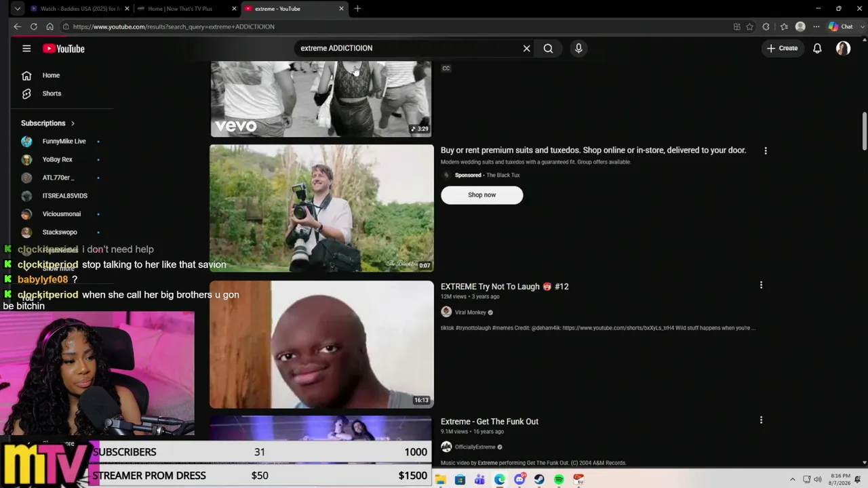The image size is (868, 488).
Task: Click the browser address bar URL
Action: tap(174, 26)
